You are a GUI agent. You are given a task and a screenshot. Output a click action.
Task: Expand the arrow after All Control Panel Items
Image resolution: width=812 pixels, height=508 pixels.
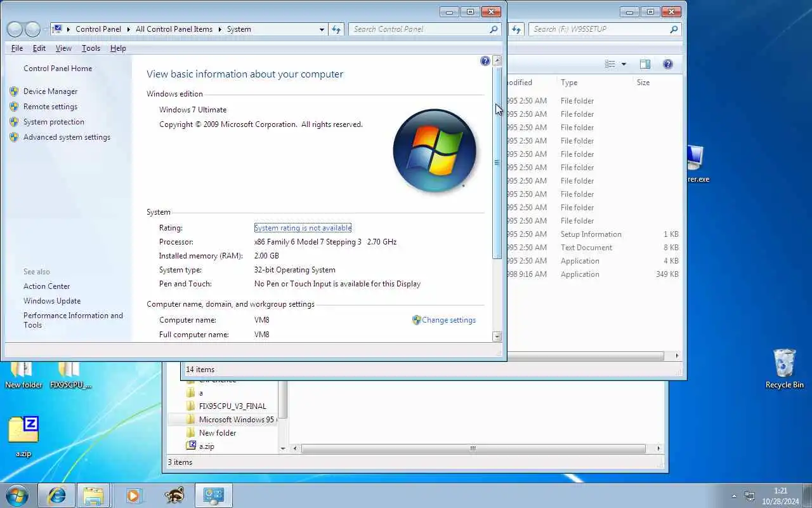tap(220, 29)
